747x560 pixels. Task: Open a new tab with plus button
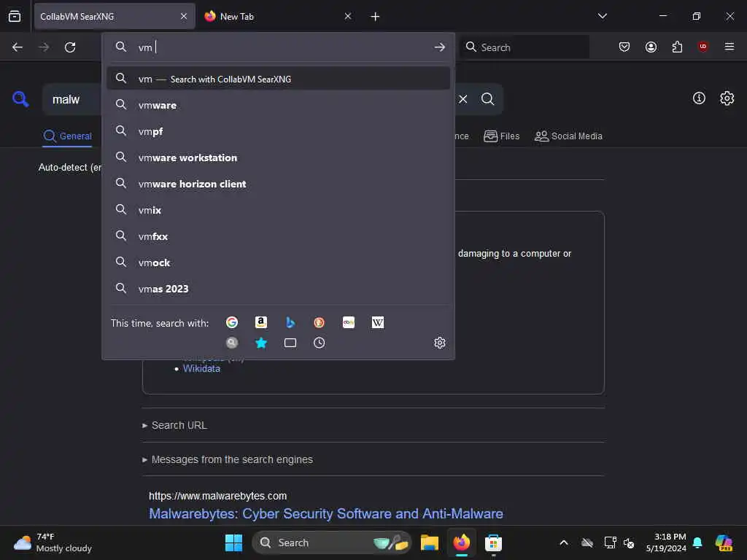coord(375,17)
